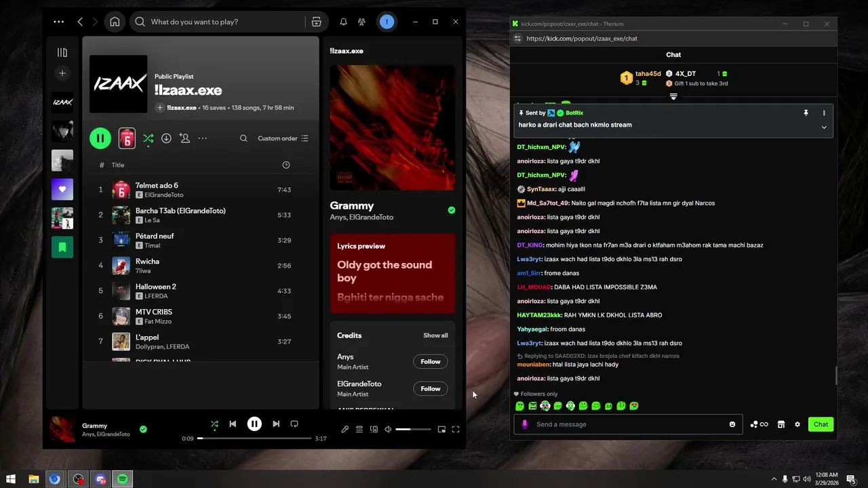Open the Spotify Home page

(x=115, y=22)
